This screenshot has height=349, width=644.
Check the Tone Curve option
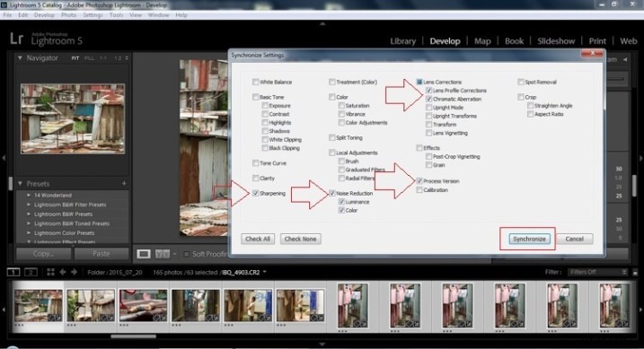click(x=255, y=163)
